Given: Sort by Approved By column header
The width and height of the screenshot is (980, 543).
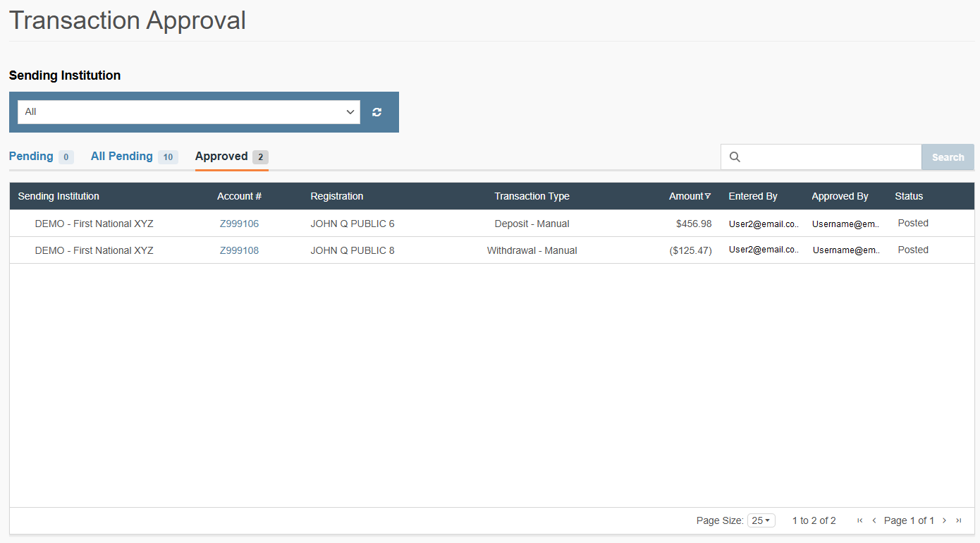Looking at the screenshot, I should tap(840, 196).
